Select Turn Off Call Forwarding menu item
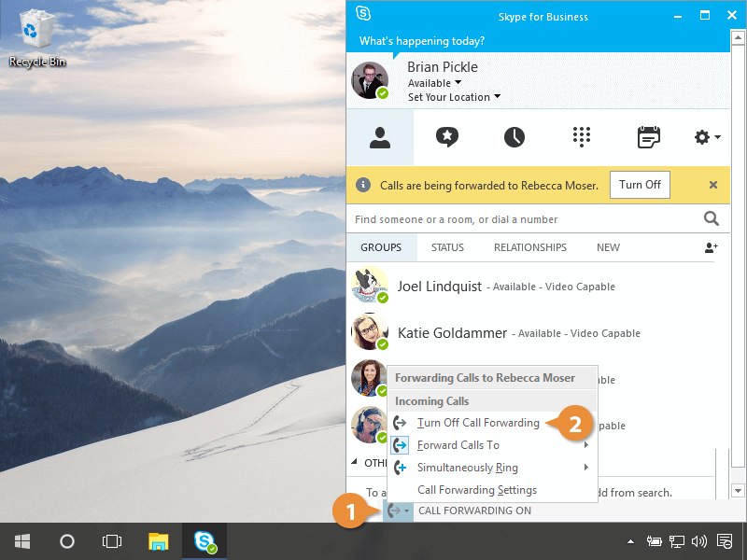Image resolution: width=747 pixels, height=560 pixels. (x=478, y=423)
